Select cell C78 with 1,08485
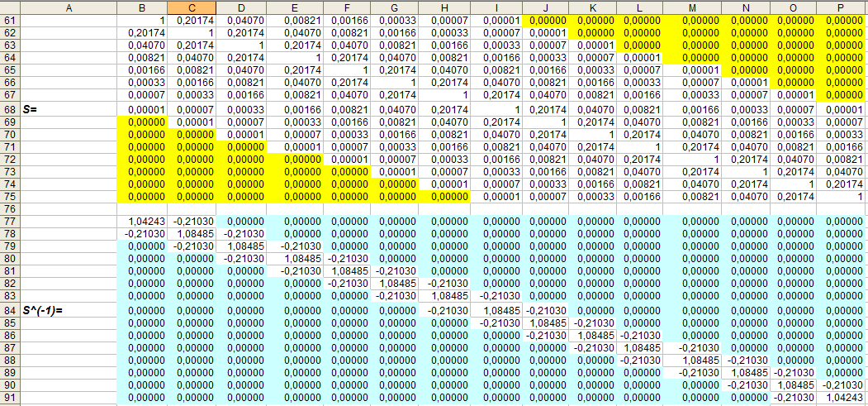 tap(192, 234)
